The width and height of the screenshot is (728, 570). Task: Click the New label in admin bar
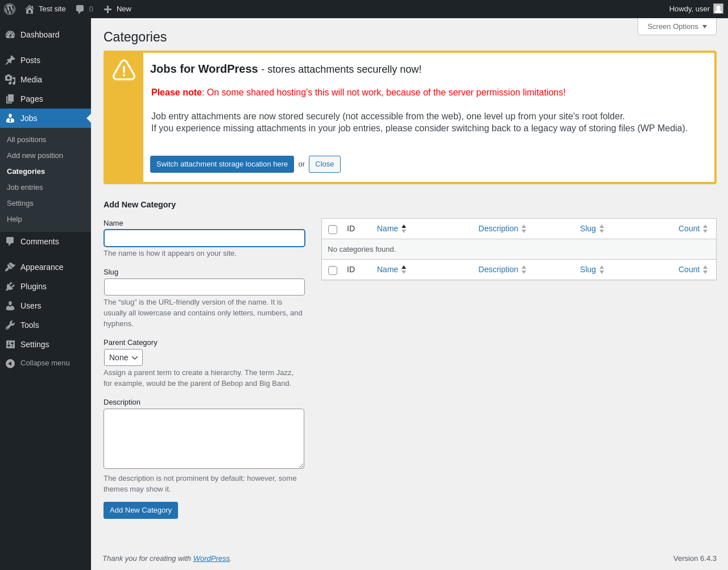124,9
